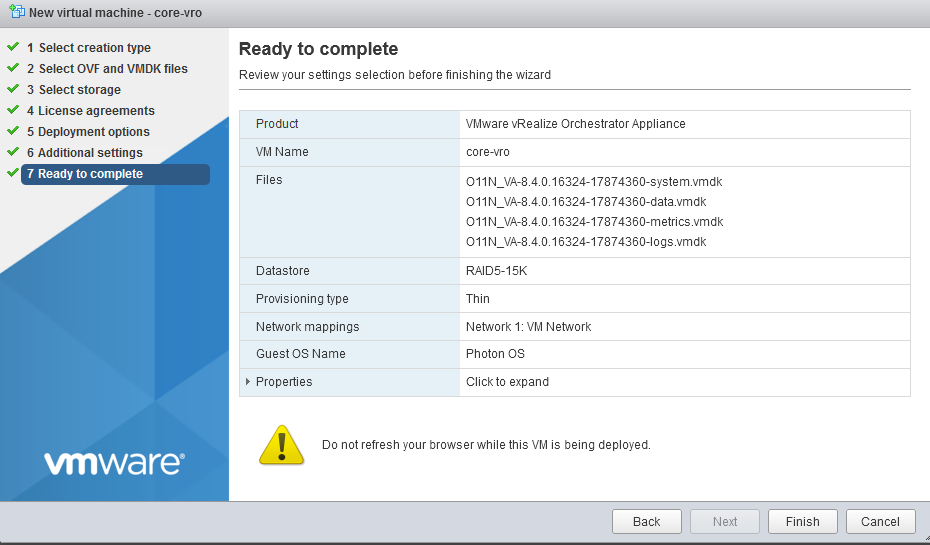Image resolution: width=930 pixels, height=545 pixels.
Task: Click the Provisioning type label cell
Action: coord(350,299)
